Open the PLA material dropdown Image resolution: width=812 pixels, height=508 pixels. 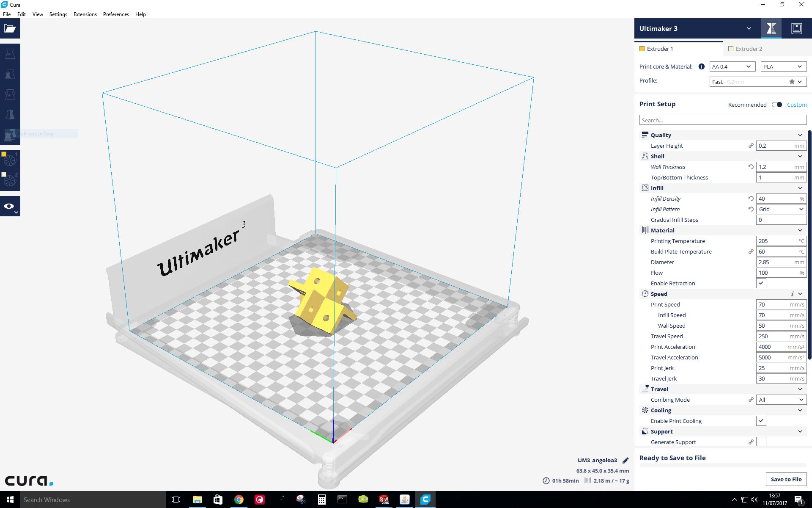(783, 66)
